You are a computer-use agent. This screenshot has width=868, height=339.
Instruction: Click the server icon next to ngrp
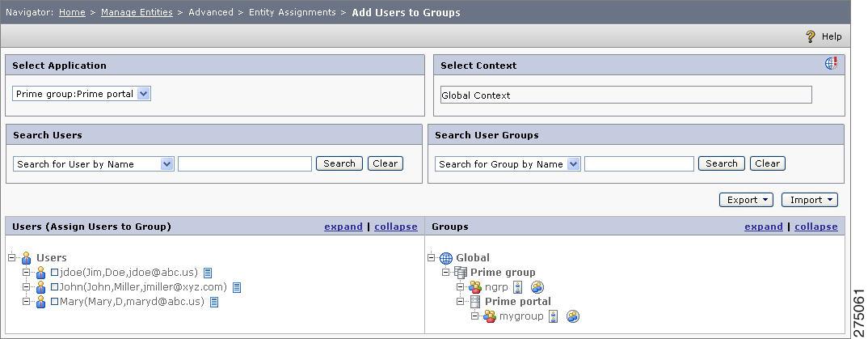[517, 287]
